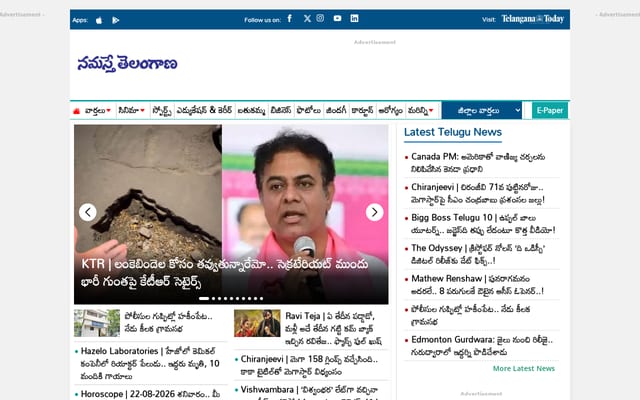Read the Mathew Renshaw news item
The image size is (640, 400).
(478, 284)
